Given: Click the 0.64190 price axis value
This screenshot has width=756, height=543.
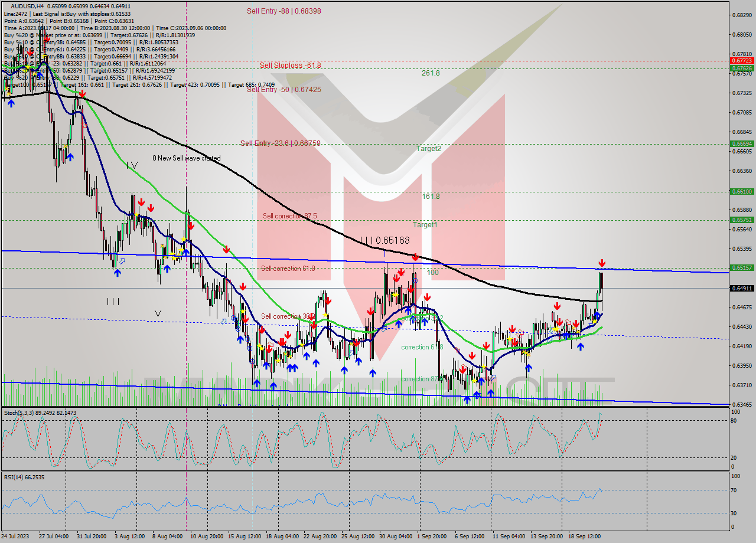Looking at the screenshot, I should click(741, 346).
